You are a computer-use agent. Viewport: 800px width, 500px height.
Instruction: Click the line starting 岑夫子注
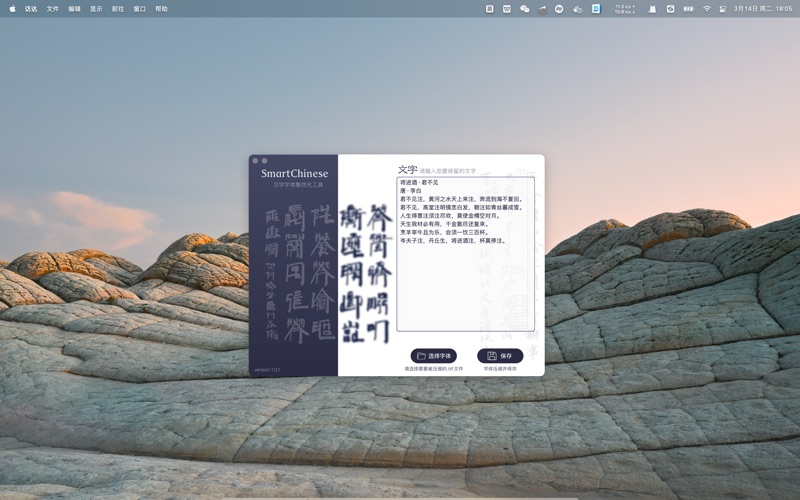[x=453, y=240]
